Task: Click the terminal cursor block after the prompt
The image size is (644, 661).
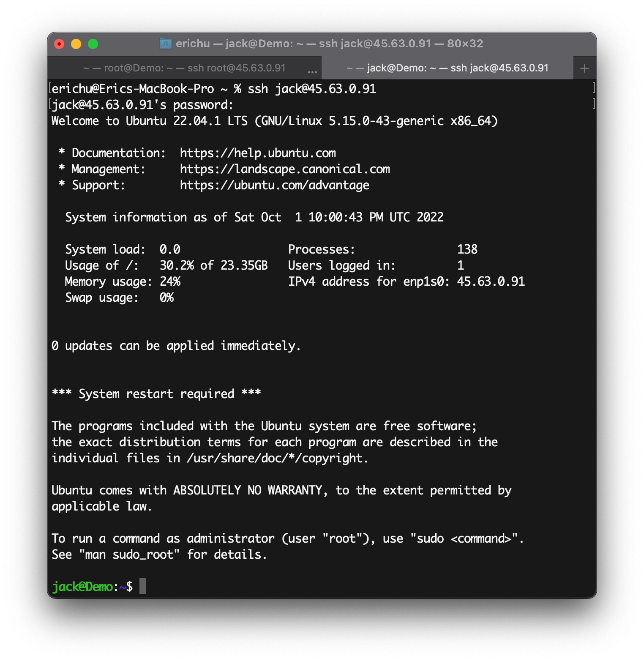Action: [x=143, y=586]
